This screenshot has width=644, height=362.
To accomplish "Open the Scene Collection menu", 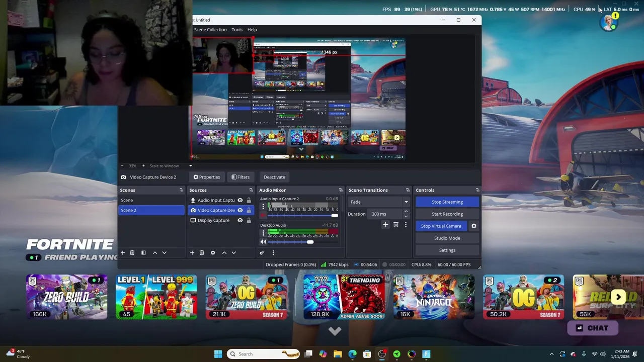I will pos(210,30).
